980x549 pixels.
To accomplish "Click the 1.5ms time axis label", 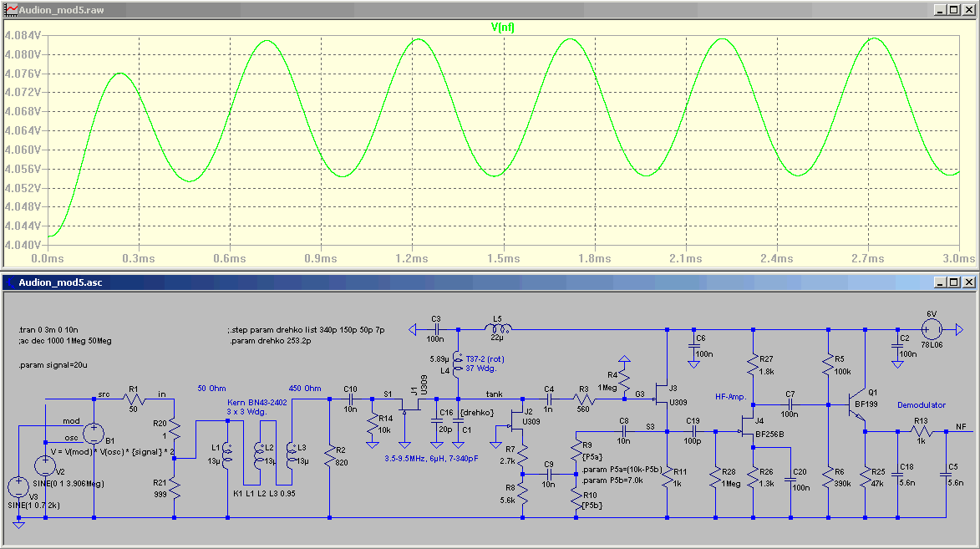I will point(504,258).
